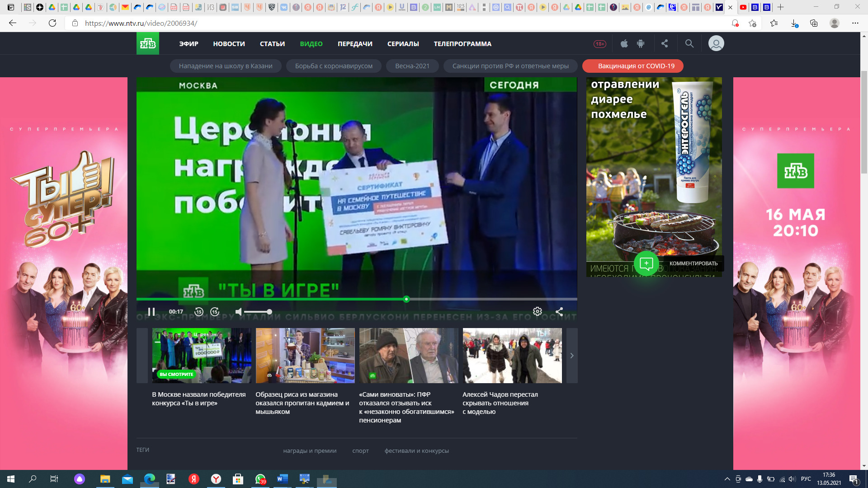The height and width of the screenshot is (488, 868).
Task: Share the video from player controls
Action: pyautogui.click(x=559, y=311)
